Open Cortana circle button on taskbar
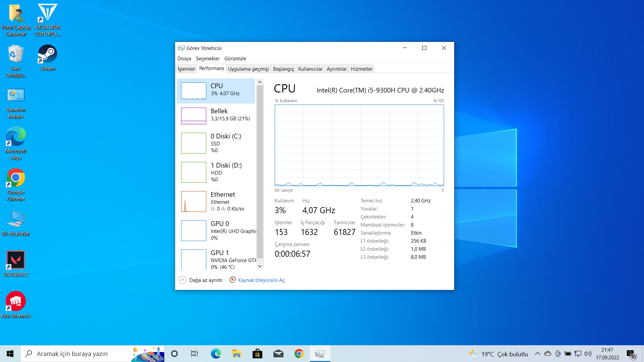This screenshot has height=362, width=644. coord(174,354)
